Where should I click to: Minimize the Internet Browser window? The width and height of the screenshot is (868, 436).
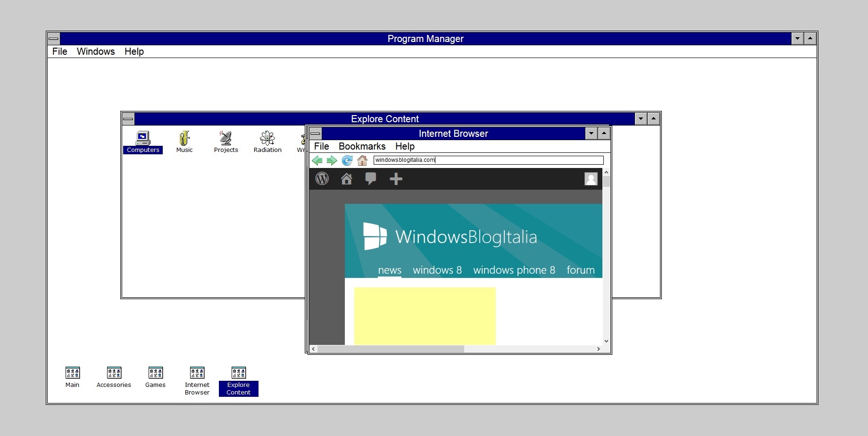pyautogui.click(x=592, y=134)
